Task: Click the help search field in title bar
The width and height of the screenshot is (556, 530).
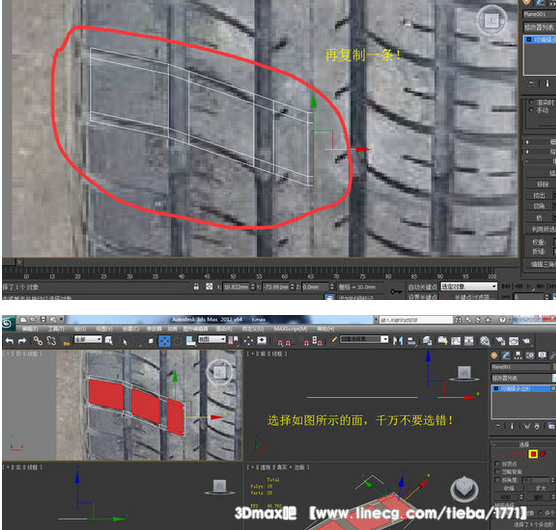Action: [x=416, y=320]
